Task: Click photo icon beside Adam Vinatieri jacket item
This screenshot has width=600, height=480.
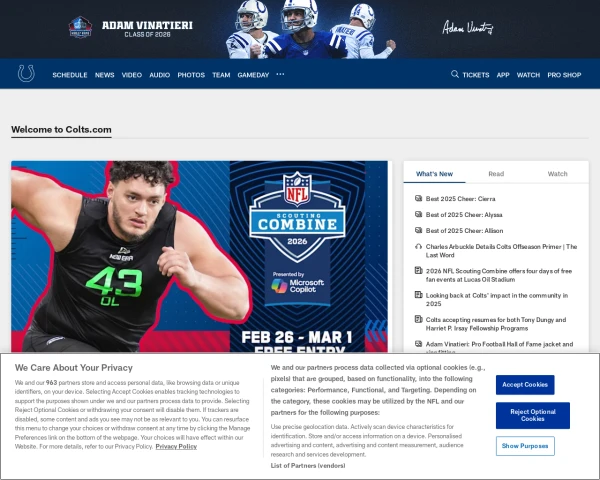Action: click(418, 344)
